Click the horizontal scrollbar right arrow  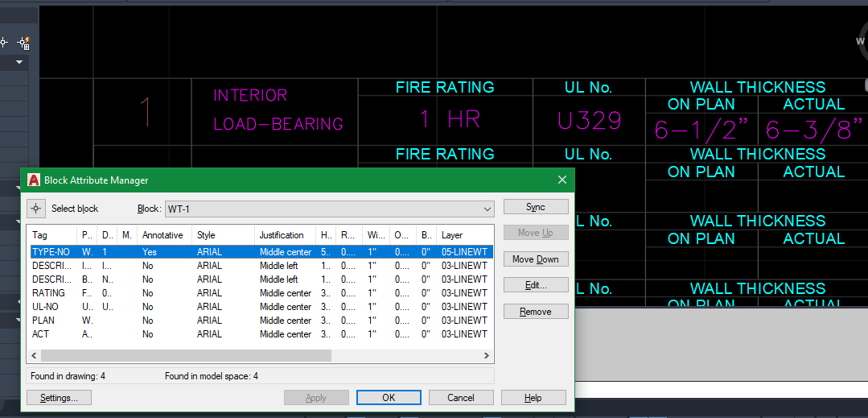(487, 355)
